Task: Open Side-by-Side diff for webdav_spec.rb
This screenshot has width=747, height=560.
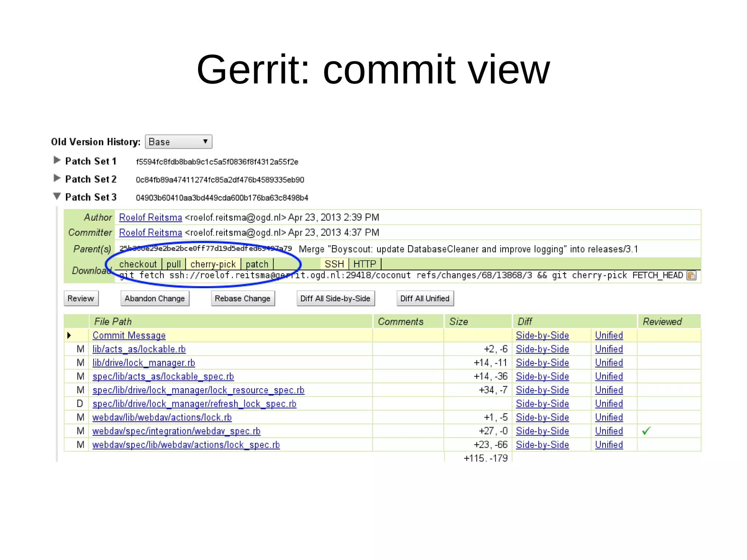Action: pyautogui.click(x=542, y=431)
